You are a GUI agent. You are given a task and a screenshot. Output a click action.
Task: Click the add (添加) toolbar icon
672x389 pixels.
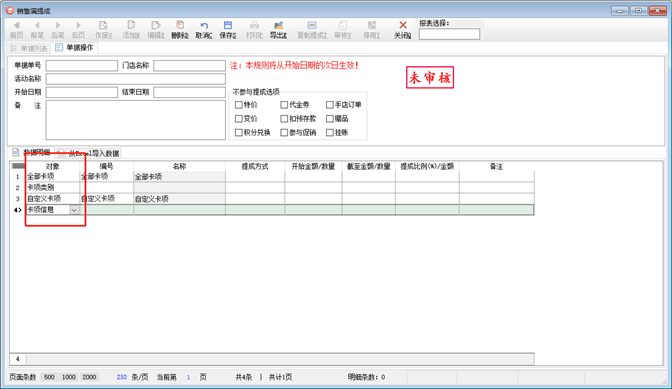[x=131, y=26]
